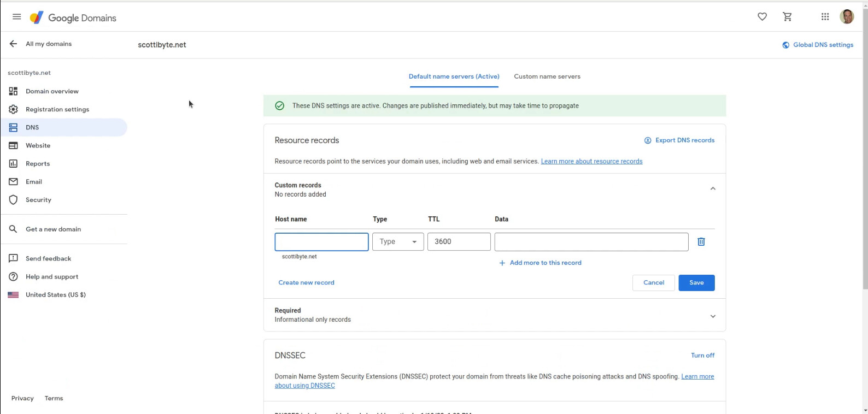Screen dimensions: 868x414
Task: Click Add more to this record
Action: [546, 263]
